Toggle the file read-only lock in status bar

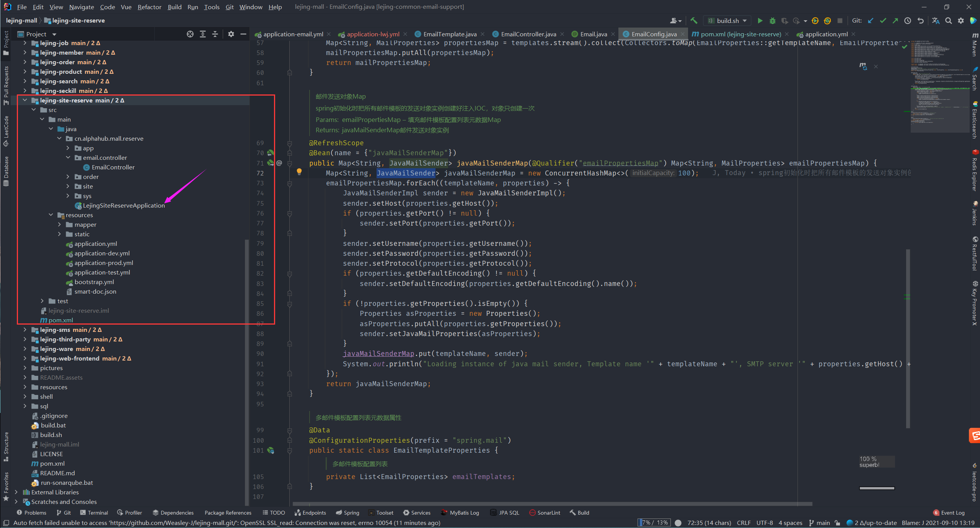click(838, 523)
